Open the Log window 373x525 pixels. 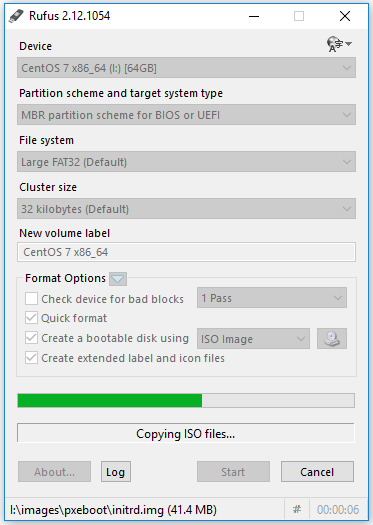coord(116,472)
